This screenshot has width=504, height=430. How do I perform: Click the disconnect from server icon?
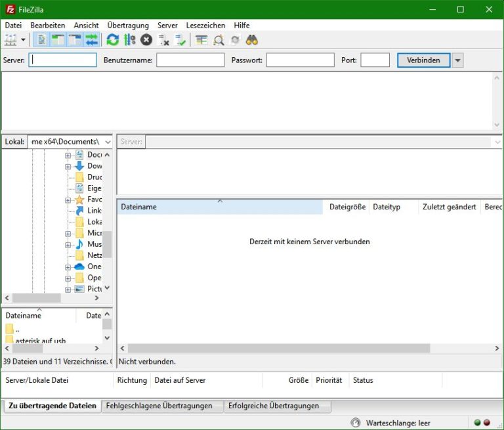163,40
